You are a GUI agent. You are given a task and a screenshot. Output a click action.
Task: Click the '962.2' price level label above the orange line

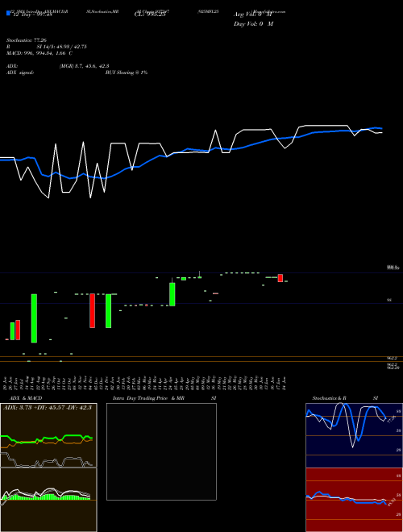point(390,358)
